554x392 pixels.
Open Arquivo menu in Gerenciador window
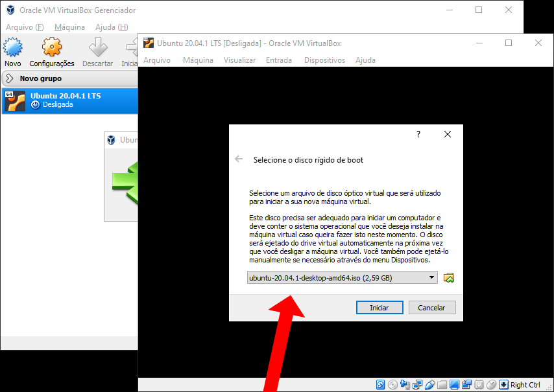[25, 27]
